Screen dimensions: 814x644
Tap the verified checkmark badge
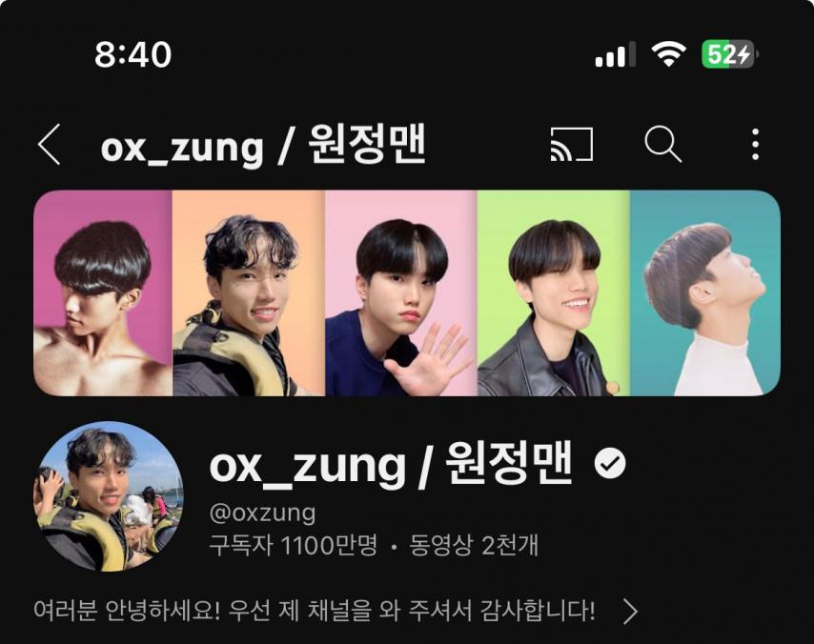[x=610, y=463]
